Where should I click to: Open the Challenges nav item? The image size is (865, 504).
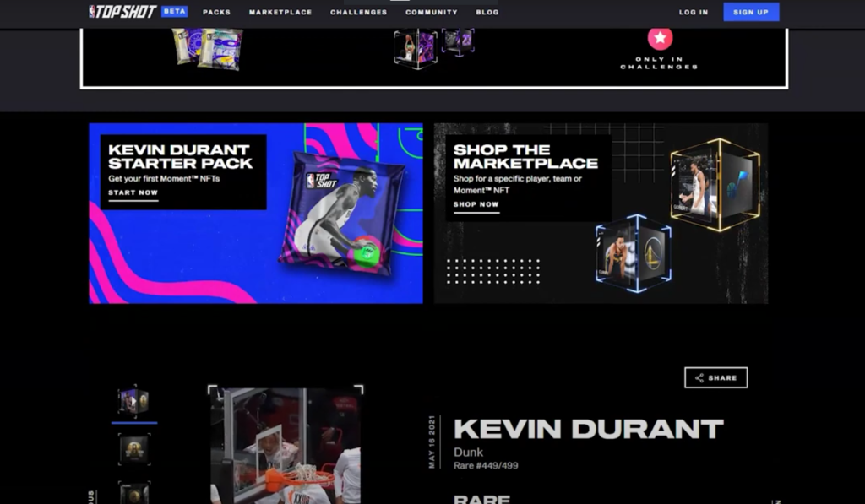(x=358, y=12)
